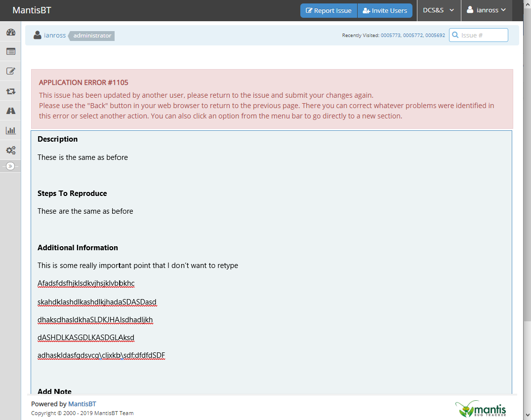
Task: Click the Mantis Bug Tracker logo
Action: [481, 409]
